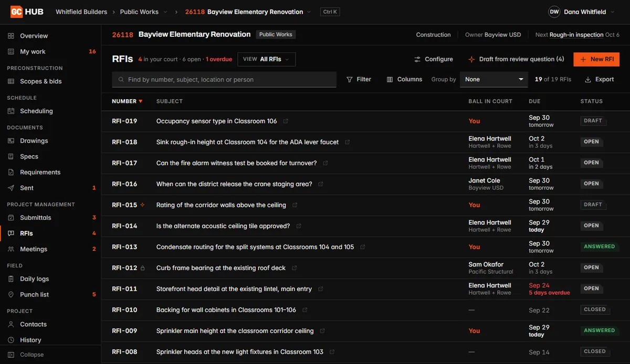Open Configure settings for RFIs
630x364 pixels.
point(434,59)
